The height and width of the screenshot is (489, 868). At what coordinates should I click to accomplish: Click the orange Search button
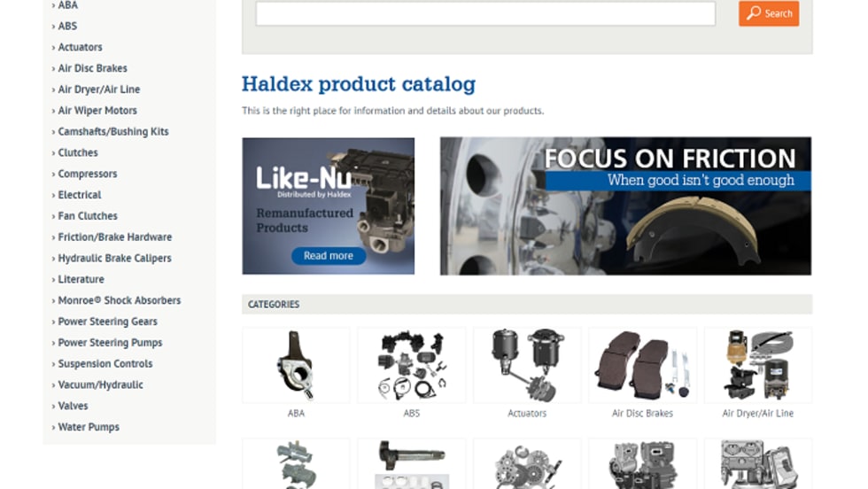pyautogui.click(x=769, y=13)
